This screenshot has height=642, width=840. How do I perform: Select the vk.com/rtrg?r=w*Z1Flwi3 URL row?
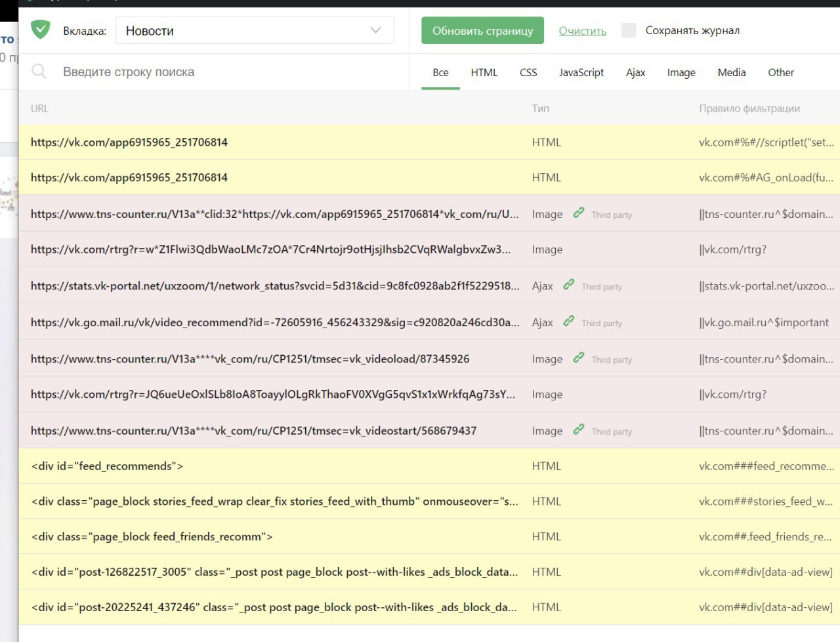pyautogui.click(x=429, y=249)
